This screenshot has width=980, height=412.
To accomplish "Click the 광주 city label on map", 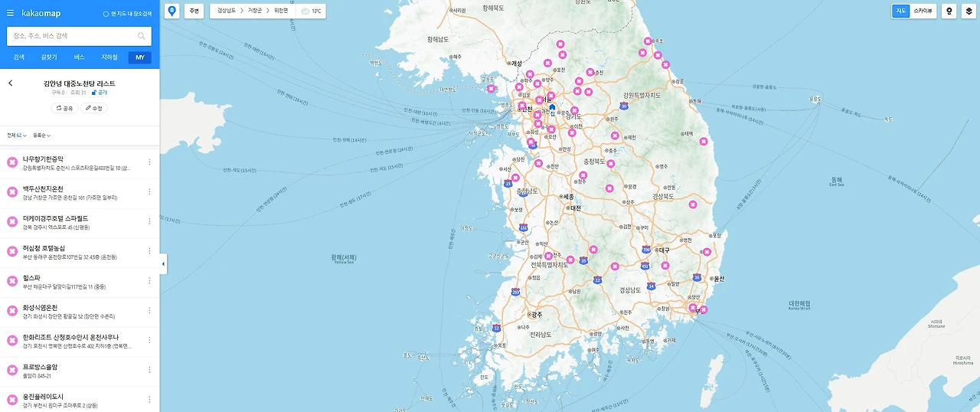I will pos(535,314).
